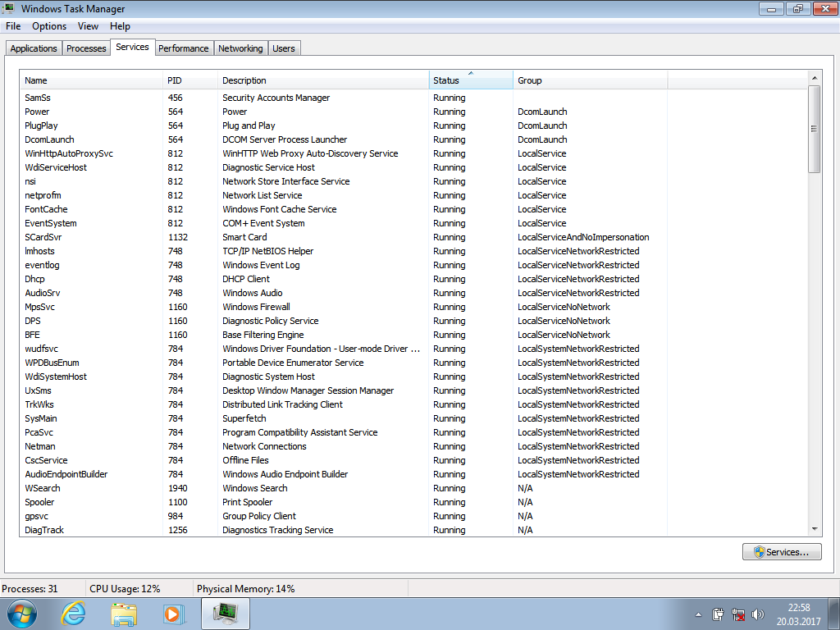Switch to the Processes tab
The image size is (840, 630).
[86, 48]
